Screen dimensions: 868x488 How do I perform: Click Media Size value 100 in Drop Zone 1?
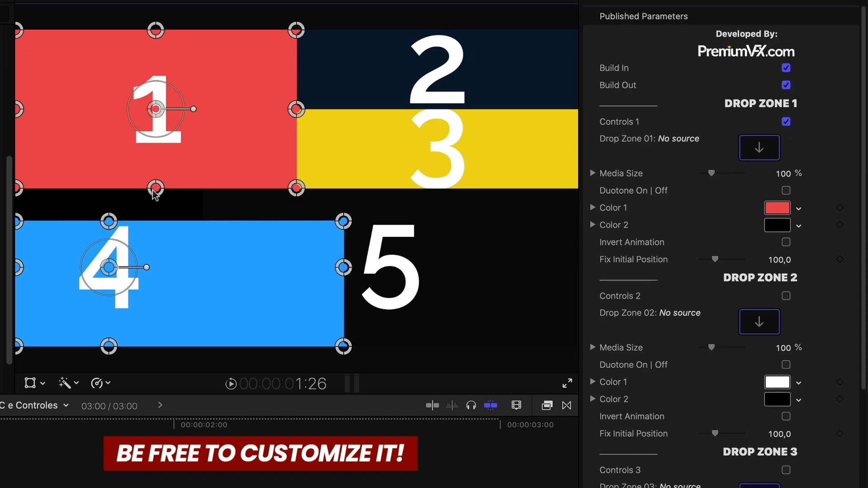pyautogui.click(x=783, y=174)
